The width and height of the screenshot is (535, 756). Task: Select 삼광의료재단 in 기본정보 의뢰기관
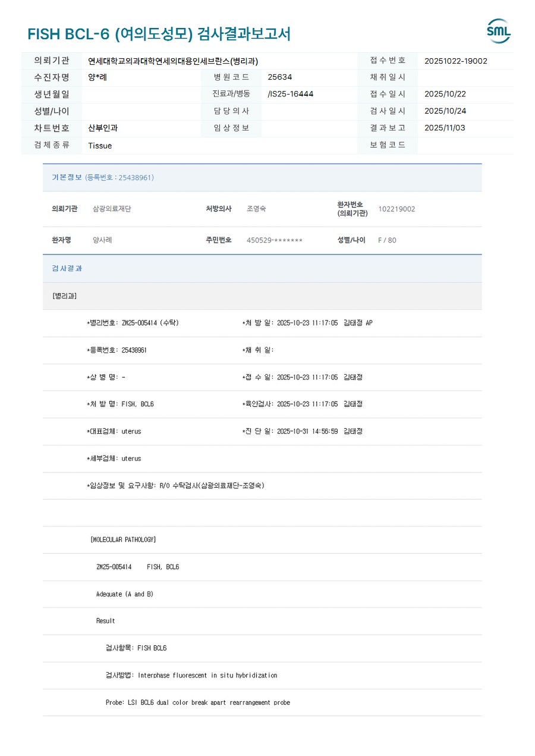pos(112,209)
